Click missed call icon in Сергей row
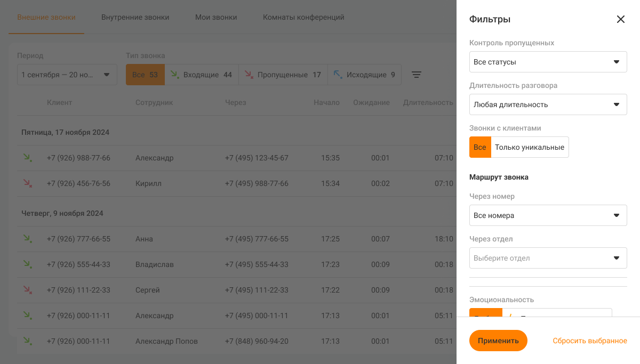640x364 pixels. 27,290
